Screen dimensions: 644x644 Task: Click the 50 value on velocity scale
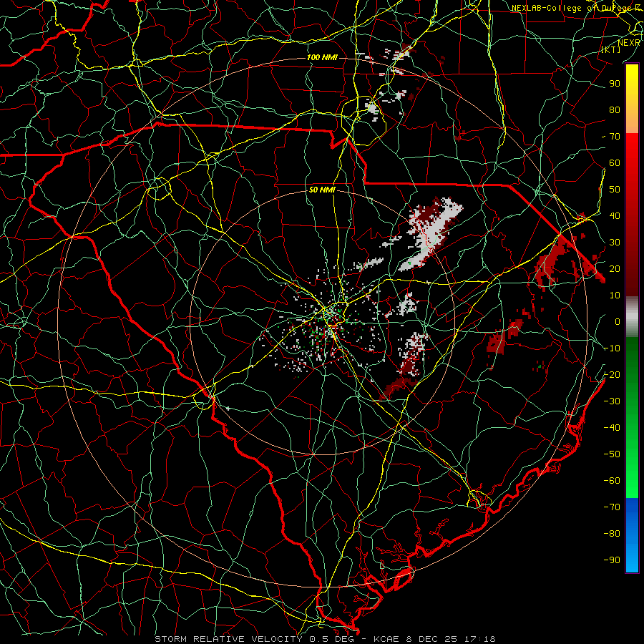615,190
